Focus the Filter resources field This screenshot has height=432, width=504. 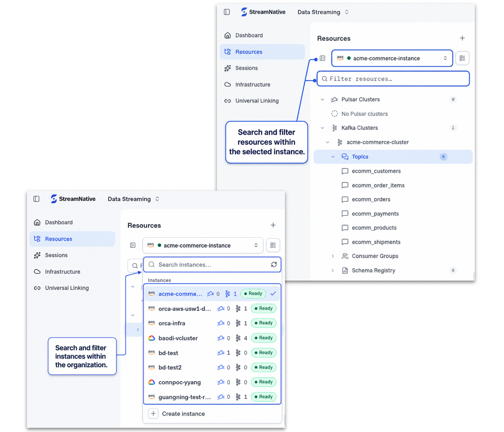(x=393, y=79)
